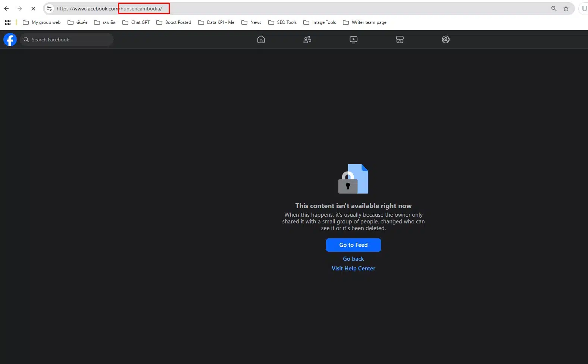
Task: Open the browser apps grid icon
Action: tap(8, 22)
